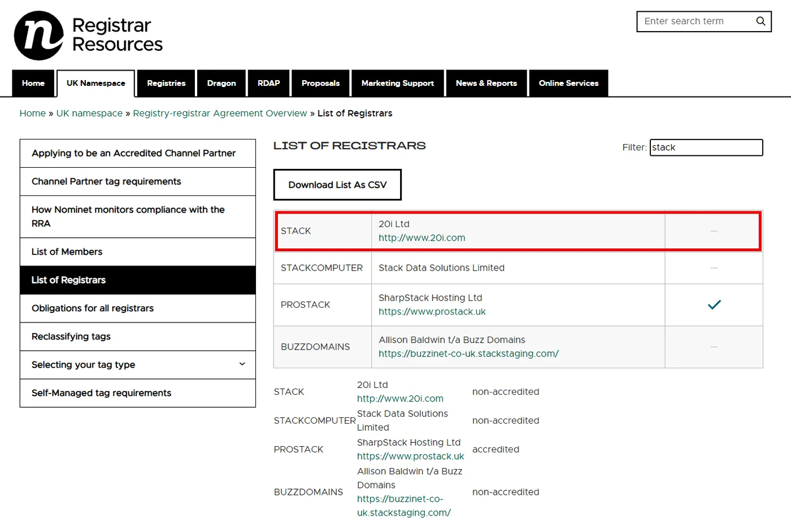Viewport: 791px width, 532px height.
Task: Click STACKCOMPUTER in lower list
Action: (315, 421)
